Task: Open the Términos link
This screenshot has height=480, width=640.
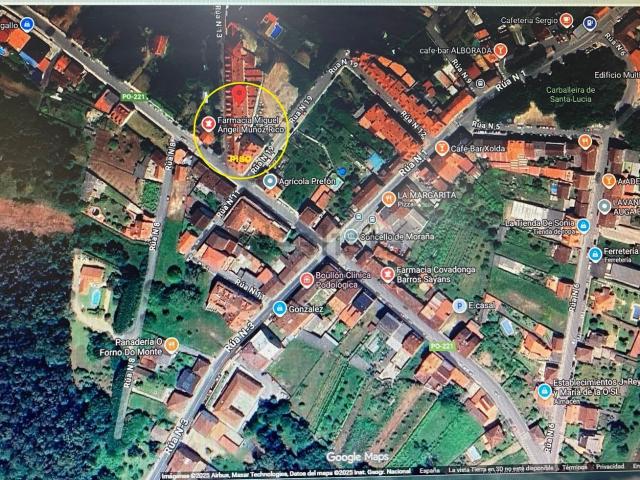Action: 576,467
